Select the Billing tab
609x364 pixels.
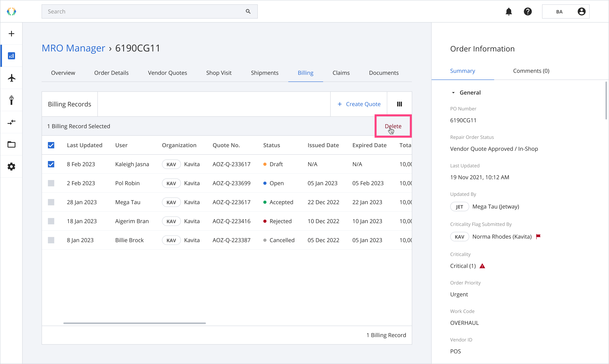(306, 73)
